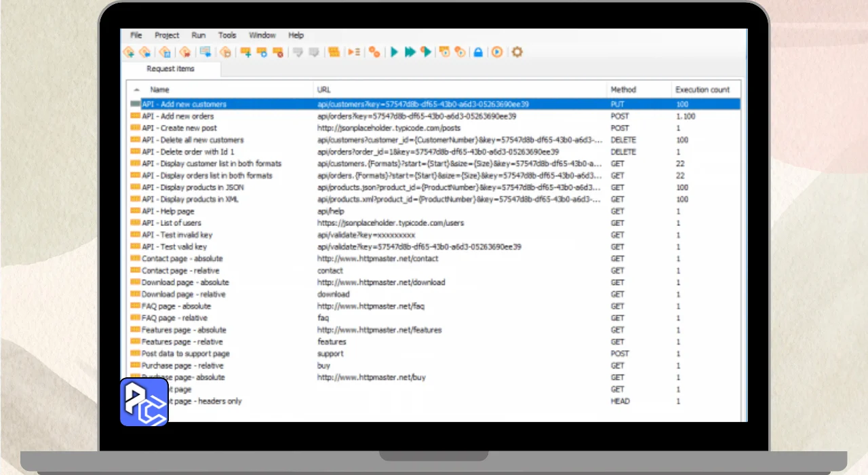868x475 pixels.
Task: Select API - Delete all new customers
Action: click(x=193, y=140)
